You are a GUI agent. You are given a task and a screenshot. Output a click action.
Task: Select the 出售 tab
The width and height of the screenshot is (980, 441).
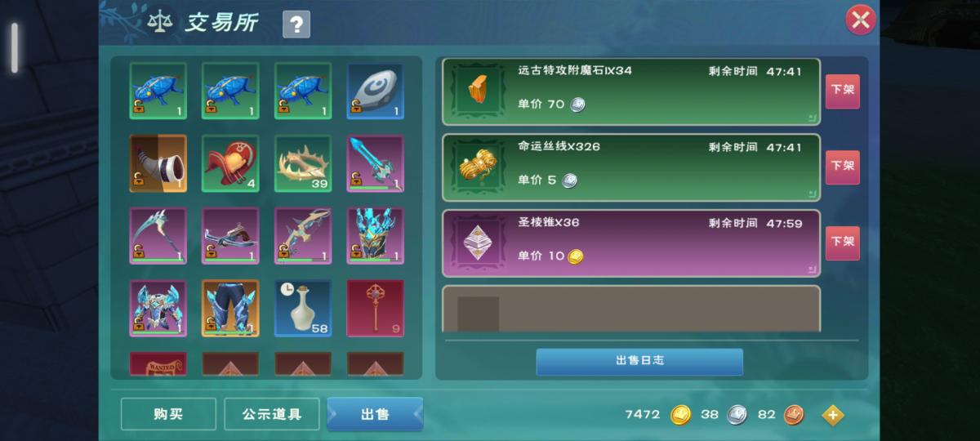pos(375,414)
